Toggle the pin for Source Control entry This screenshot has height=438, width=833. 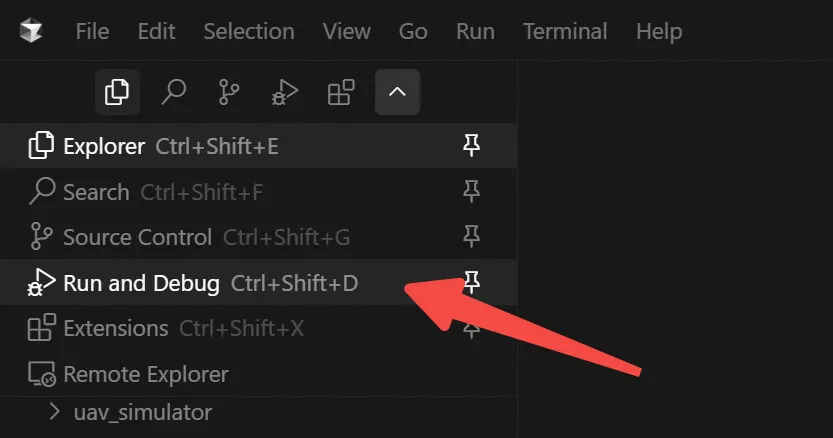(x=471, y=237)
